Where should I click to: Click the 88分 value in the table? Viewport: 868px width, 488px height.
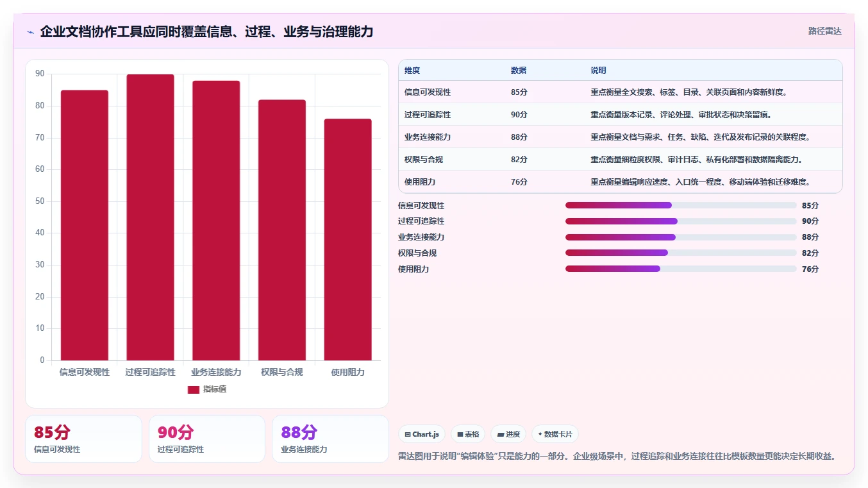519,137
